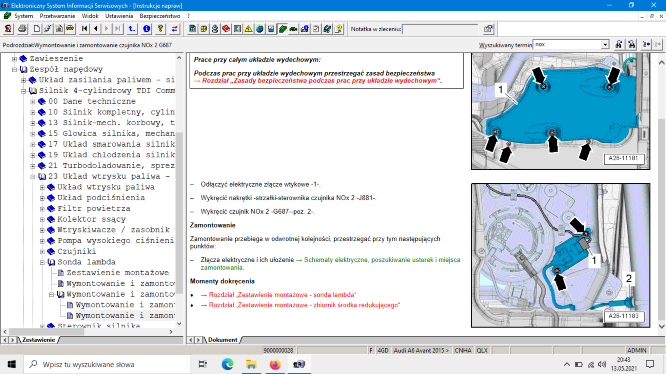The width and height of the screenshot is (666, 374).
Task: Click in Notatka w zleceniu field
Action: (x=440, y=29)
